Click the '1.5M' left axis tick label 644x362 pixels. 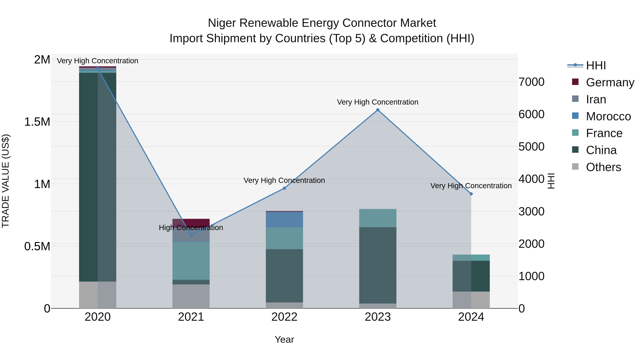[x=37, y=122]
